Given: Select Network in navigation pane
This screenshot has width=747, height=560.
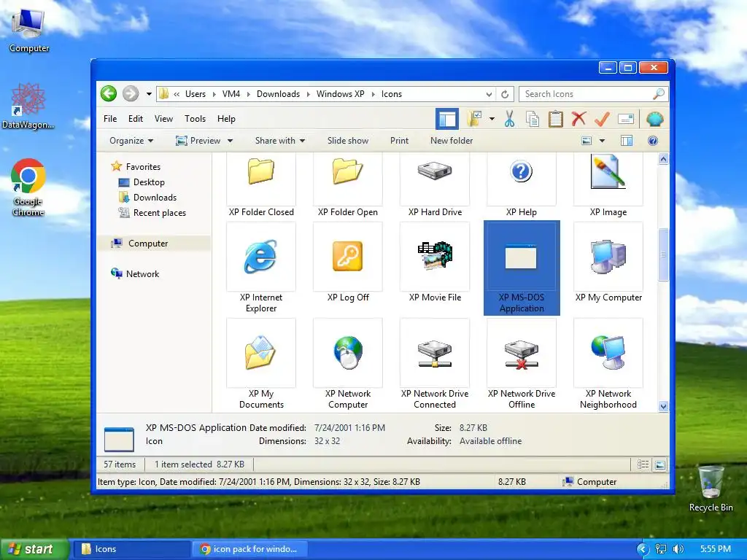Looking at the screenshot, I should click(135, 274).
